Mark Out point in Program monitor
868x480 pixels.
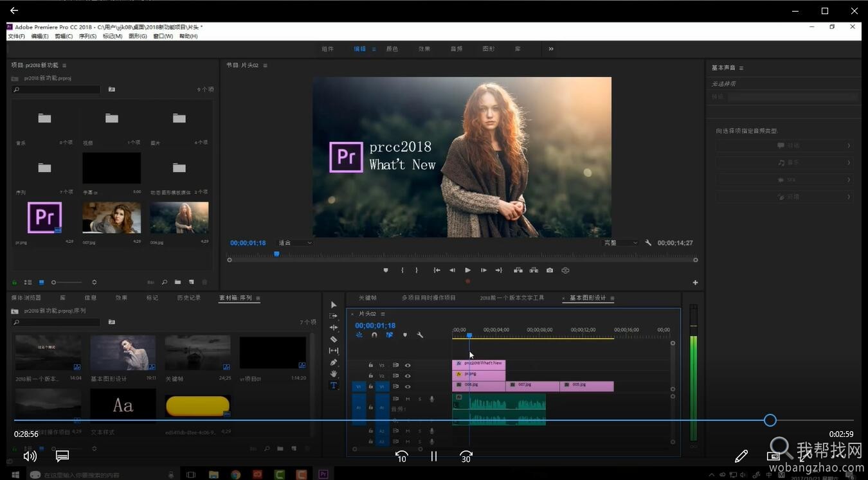coord(417,271)
